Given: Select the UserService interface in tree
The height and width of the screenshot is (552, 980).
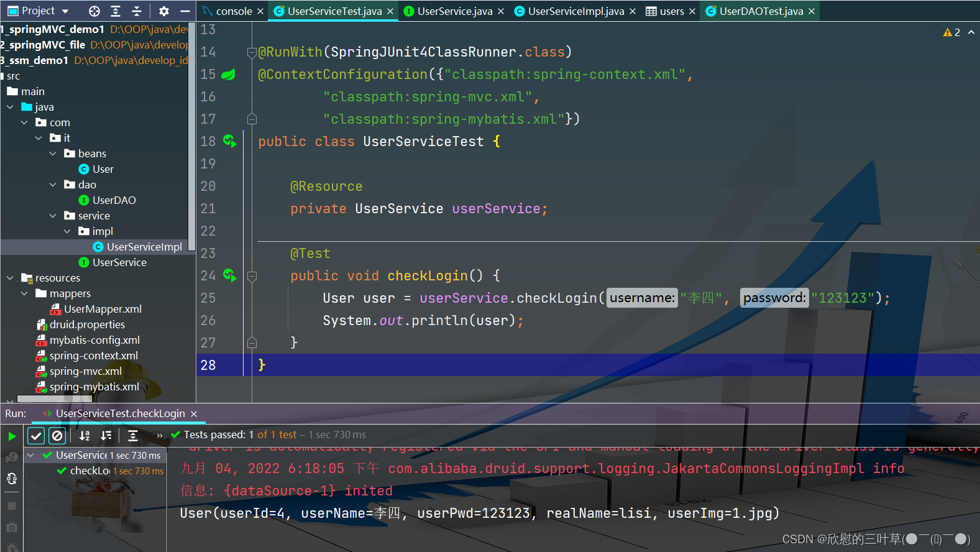Looking at the screenshot, I should (112, 262).
